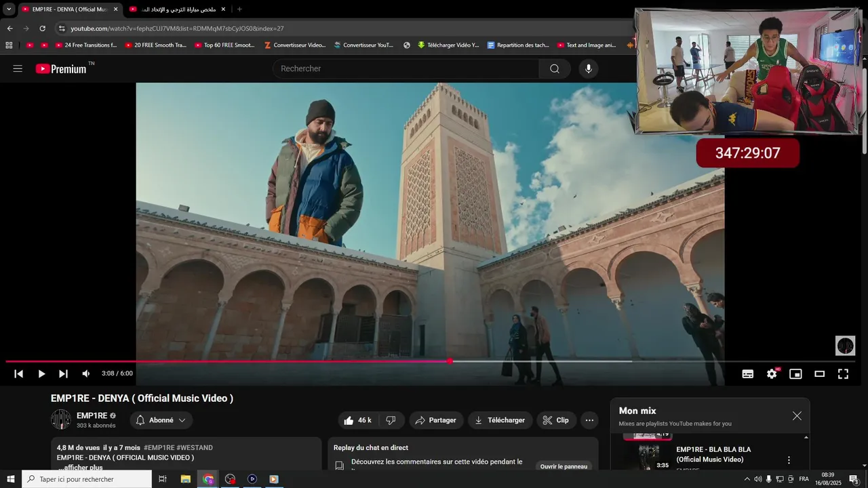Go forward in browser history
868x488 pixels.
[x=26, y=28]
